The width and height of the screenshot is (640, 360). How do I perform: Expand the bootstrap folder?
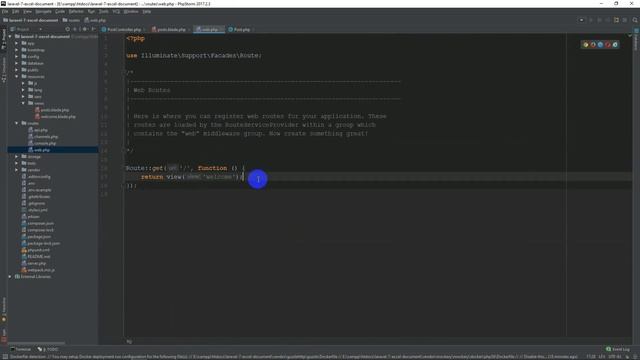pyautogui.click(x=17, y=50)
